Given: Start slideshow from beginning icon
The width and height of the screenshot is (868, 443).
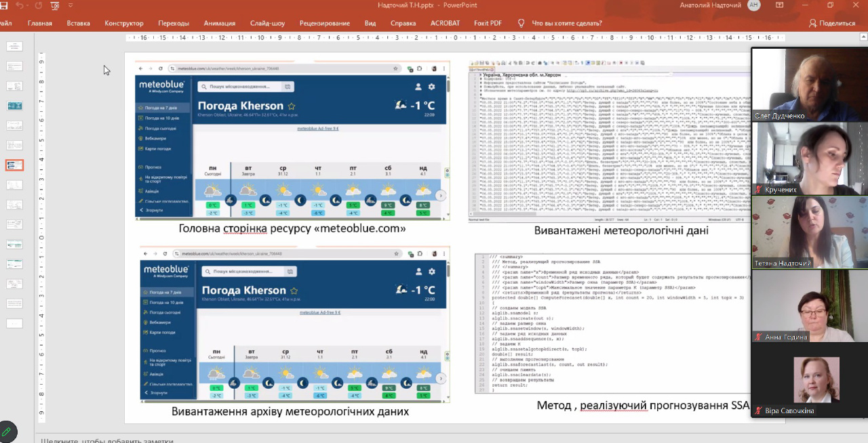Looking at the screenshot, I should coord(54,5).
